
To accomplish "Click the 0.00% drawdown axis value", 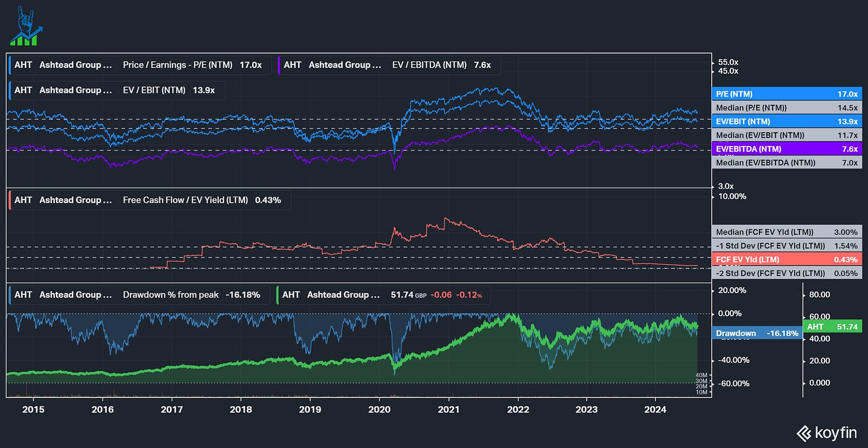I will [x=731, y=313].
